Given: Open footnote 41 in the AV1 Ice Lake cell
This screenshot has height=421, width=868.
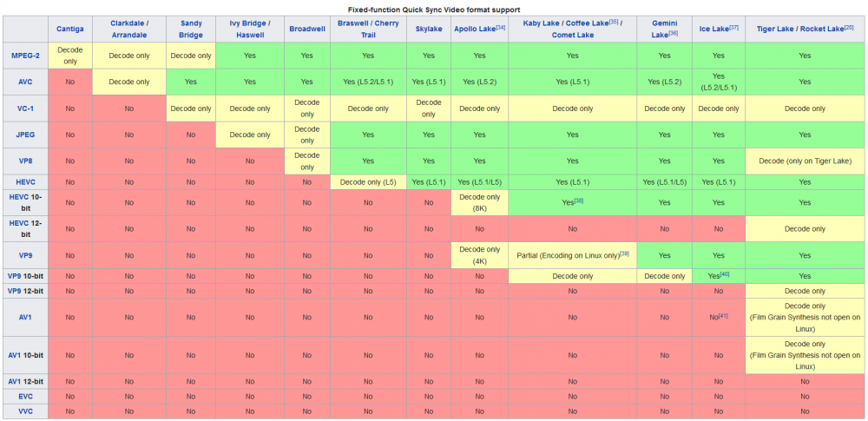Looking at the screenshot, I should (723, 315).
